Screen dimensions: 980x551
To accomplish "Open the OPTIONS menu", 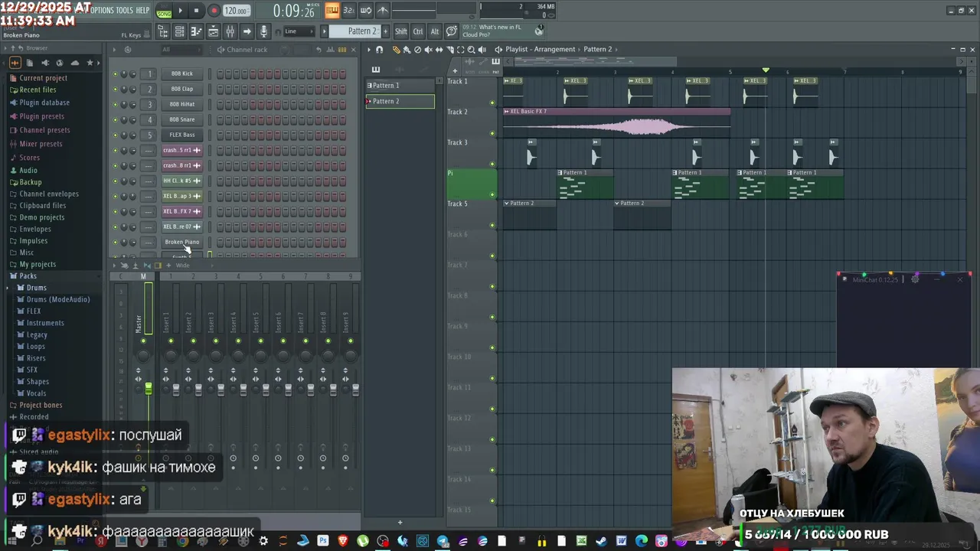I will [102, 11].
